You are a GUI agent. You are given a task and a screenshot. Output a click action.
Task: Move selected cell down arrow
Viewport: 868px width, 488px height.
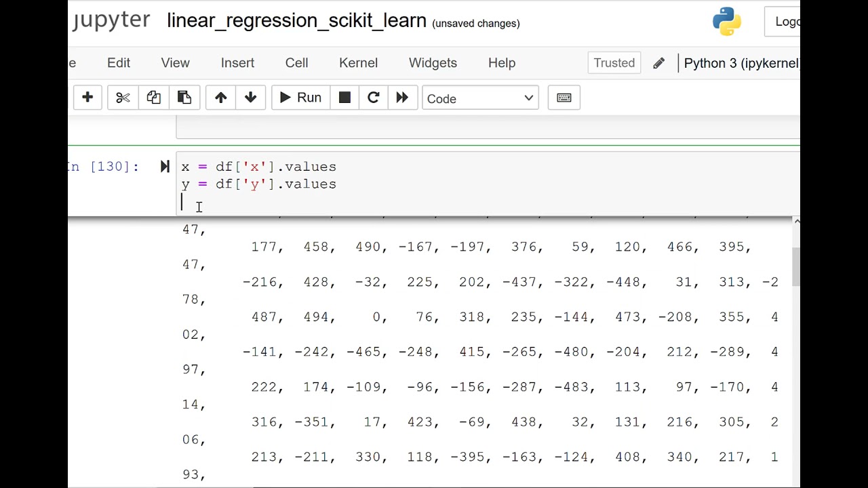250,98
